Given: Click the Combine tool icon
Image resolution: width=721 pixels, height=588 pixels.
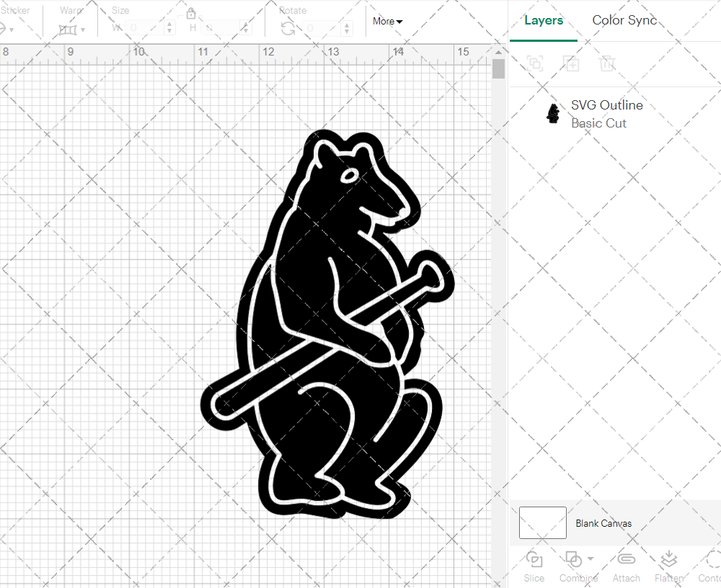Looking at the screenshot, I should (x=573, y=559).
